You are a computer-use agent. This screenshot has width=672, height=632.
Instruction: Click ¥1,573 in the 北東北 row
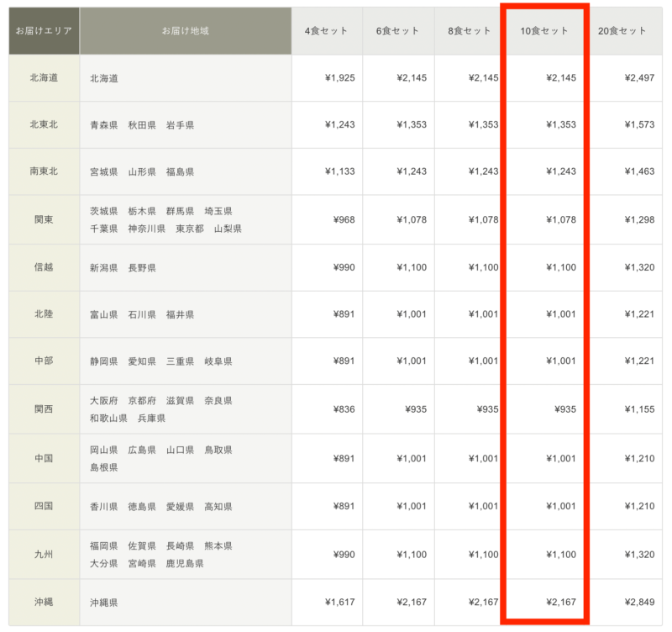(x=639, y=124)
